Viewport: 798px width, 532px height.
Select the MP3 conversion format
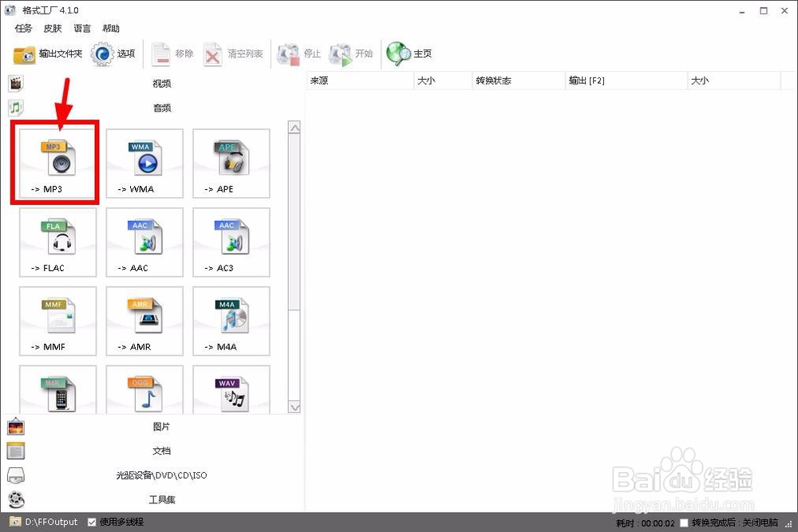pos(53,163)
